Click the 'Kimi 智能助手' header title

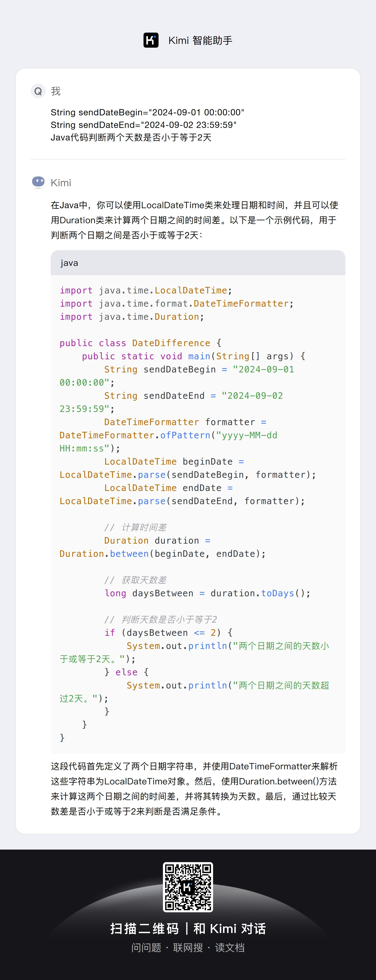point(200,40)
